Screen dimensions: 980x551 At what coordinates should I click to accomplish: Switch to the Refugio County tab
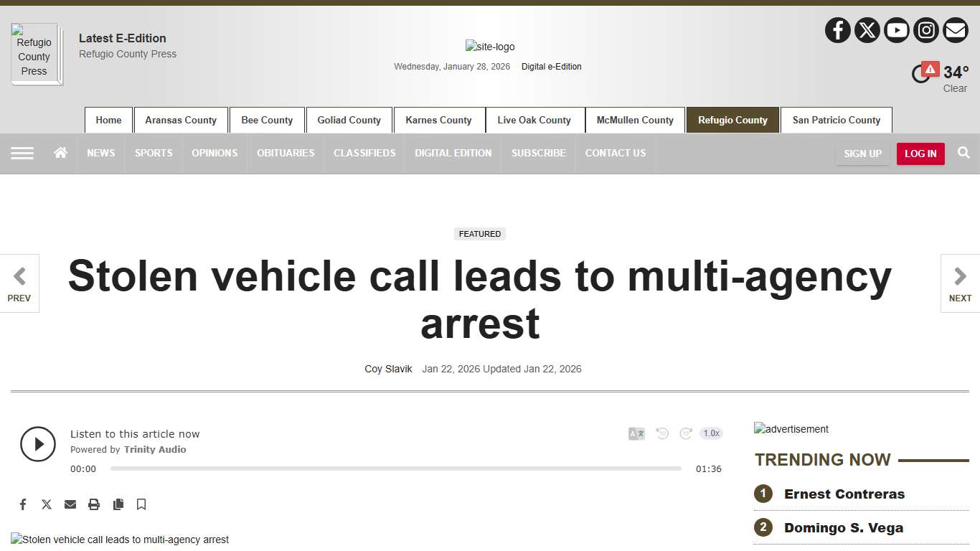732,120
